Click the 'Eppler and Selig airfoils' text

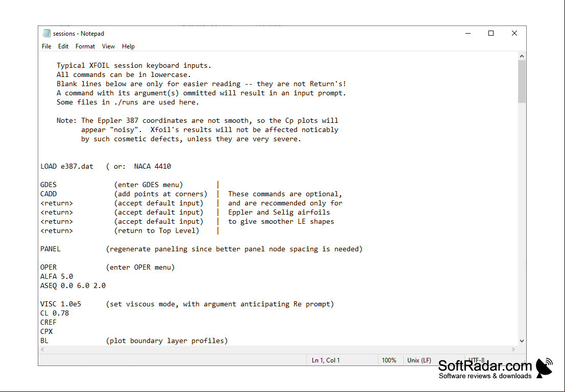(x=279, y=213)
